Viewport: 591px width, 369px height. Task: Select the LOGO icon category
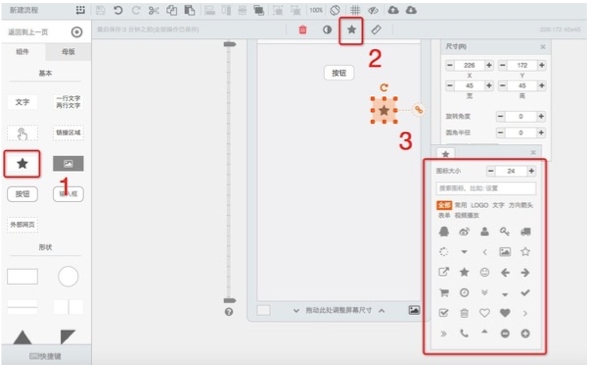point(479,205)
